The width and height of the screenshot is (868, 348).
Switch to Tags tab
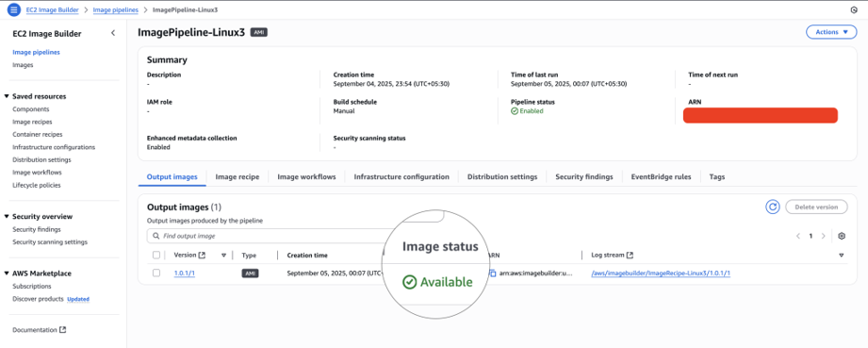pos(717,176)
